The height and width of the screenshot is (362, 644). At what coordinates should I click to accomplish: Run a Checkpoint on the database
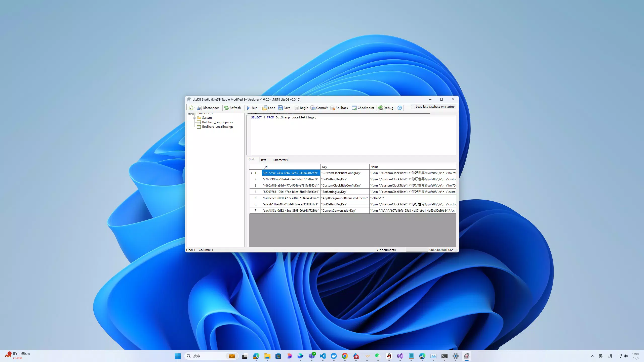(x=363, y=108)
